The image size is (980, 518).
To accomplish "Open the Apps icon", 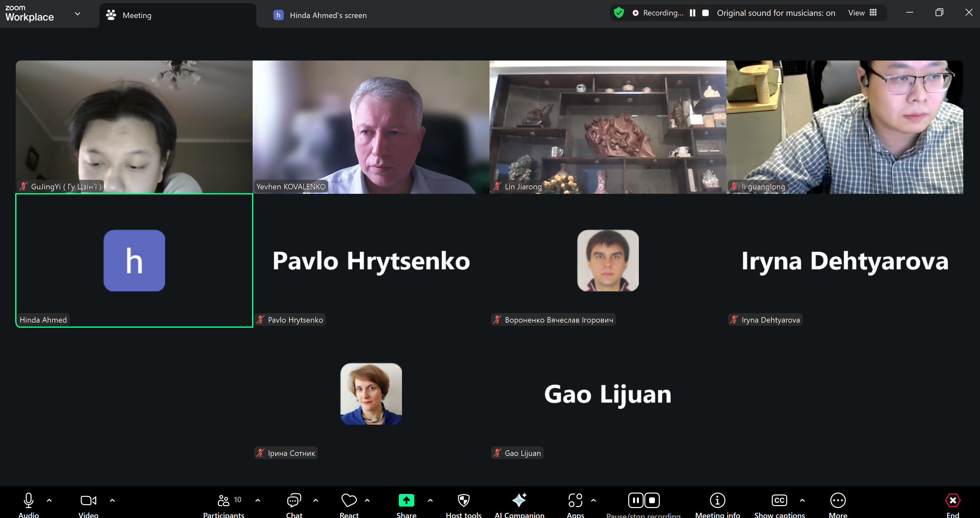I will point(575,501).
